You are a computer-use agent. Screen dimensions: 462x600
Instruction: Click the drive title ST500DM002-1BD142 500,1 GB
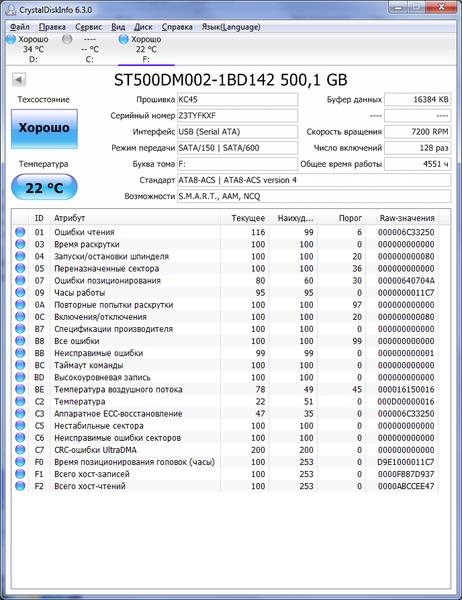(x=231, y=80)
